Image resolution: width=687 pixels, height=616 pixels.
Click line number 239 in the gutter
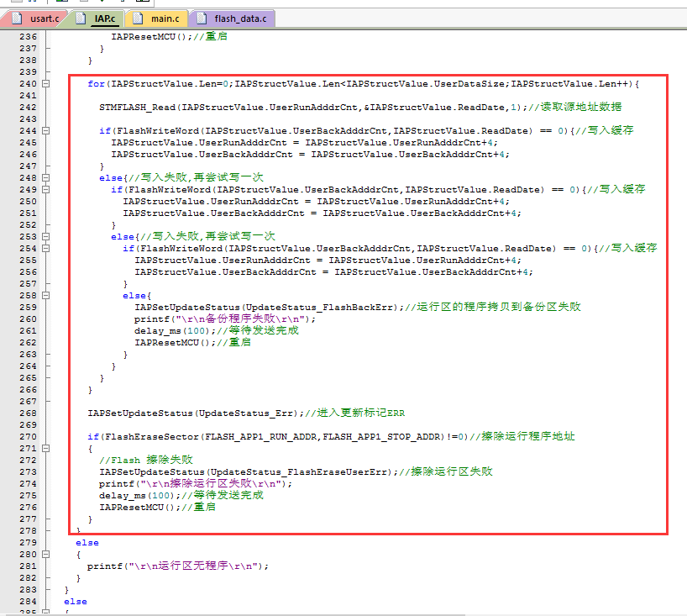click(28, 72)
